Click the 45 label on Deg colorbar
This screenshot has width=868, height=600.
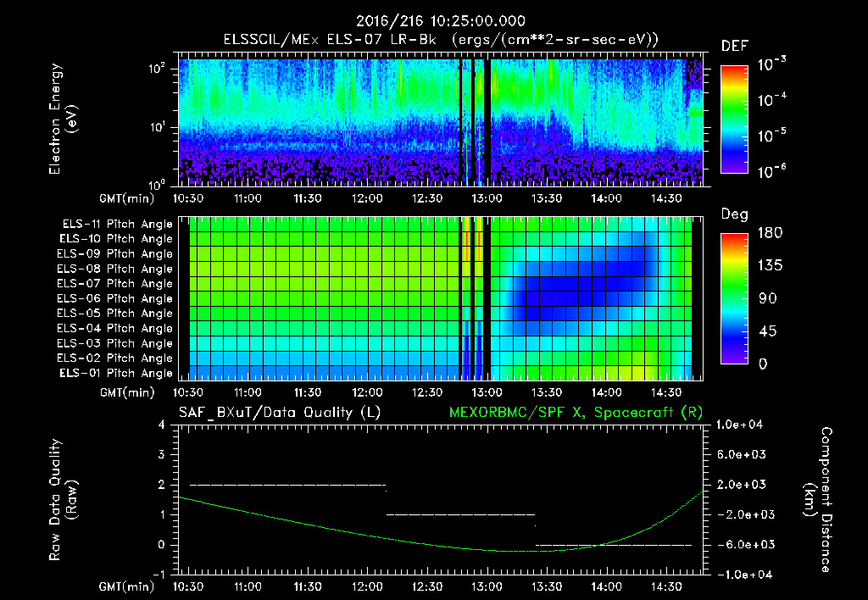pyautogui.click(x=766, y=331)
